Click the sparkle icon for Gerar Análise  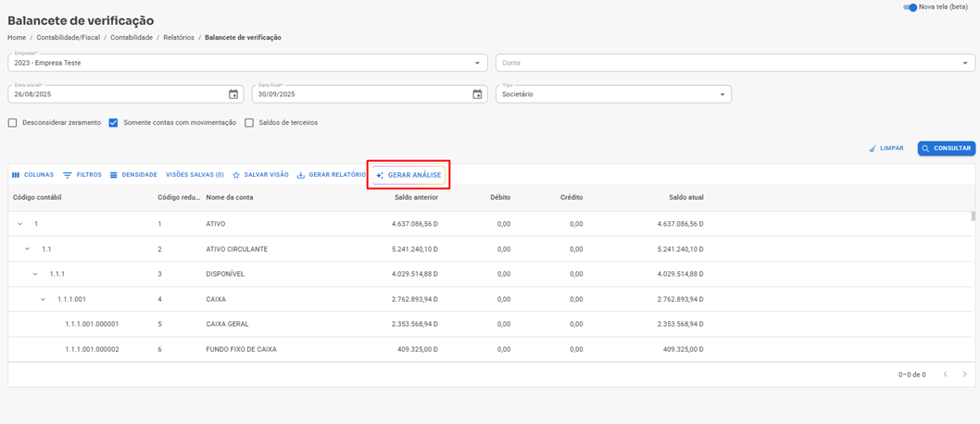tap(380, 176)
